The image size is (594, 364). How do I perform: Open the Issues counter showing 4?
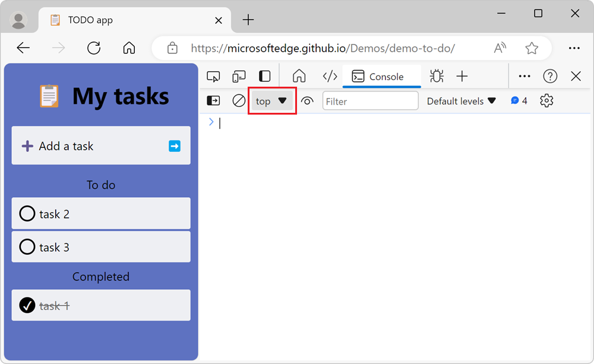(516, 100)
